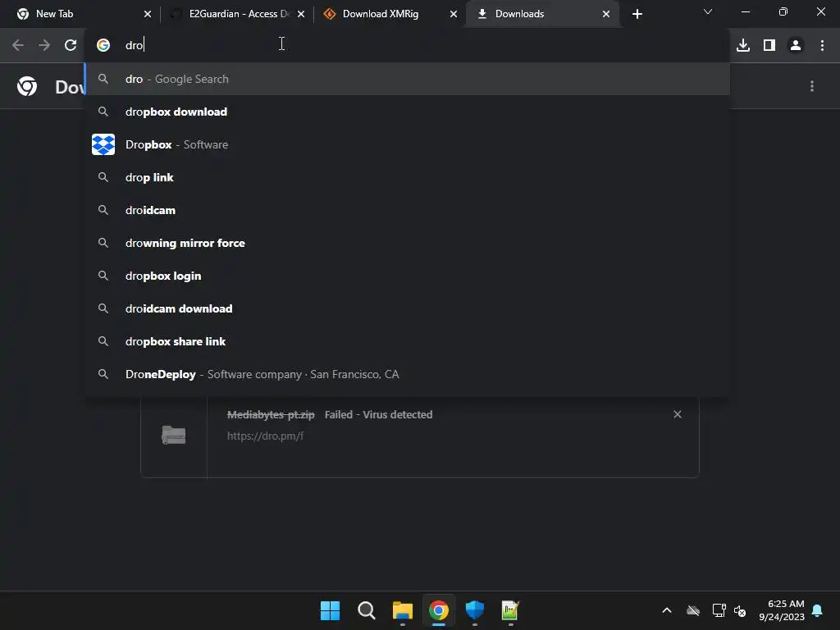Screen dimensions: 840x630
Task: Click the Google icon in address bar
Action: pos(103,45)
